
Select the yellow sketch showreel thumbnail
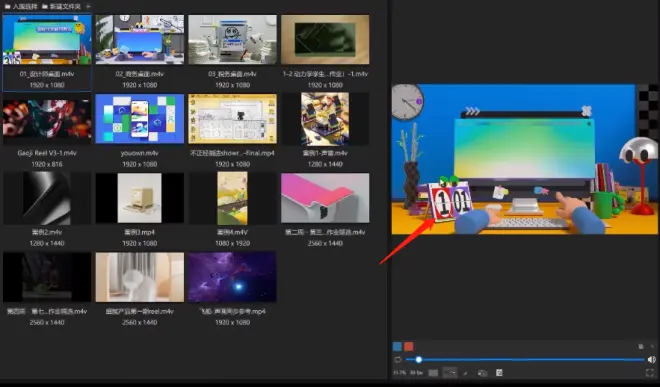(x=232, y=119)
